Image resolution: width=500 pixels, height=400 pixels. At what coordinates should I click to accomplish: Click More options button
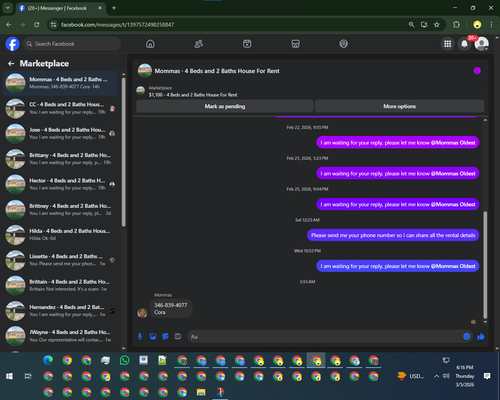(399, 106)
